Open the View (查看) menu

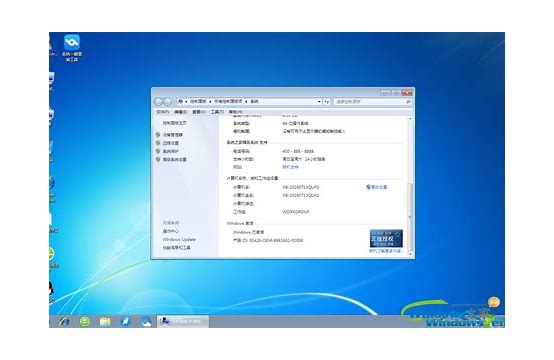pos(199,112)
